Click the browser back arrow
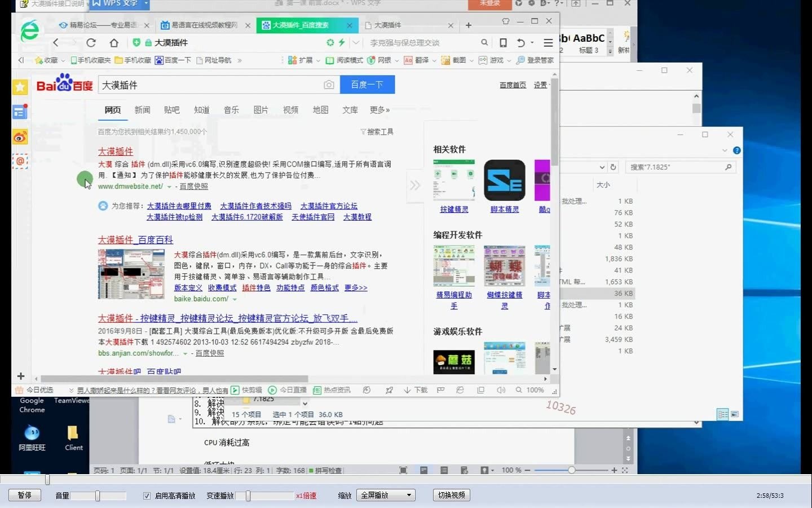 pos(55,42)
